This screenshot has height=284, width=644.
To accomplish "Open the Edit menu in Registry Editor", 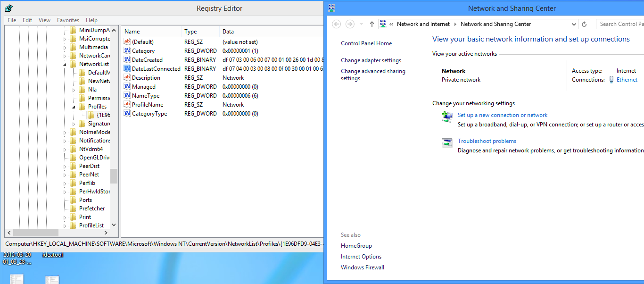I will pos(27,20).
